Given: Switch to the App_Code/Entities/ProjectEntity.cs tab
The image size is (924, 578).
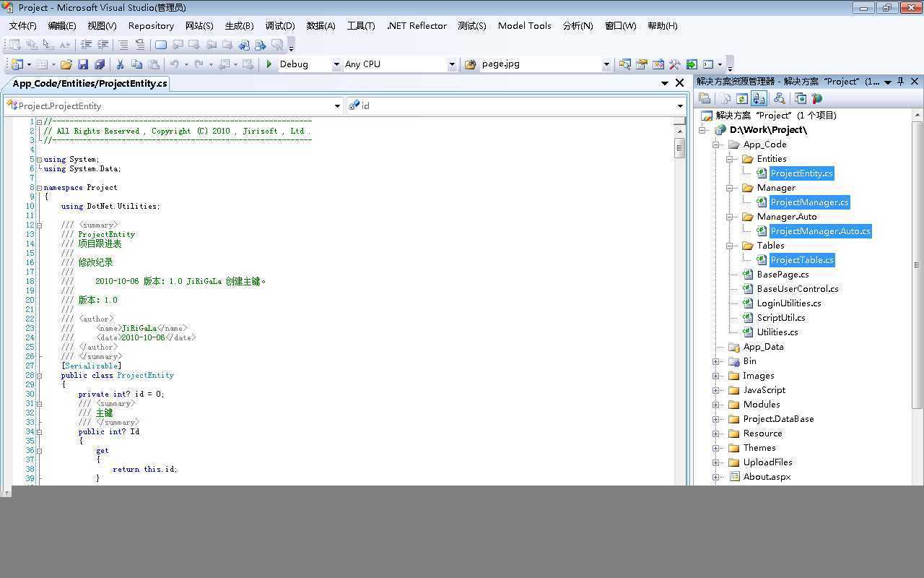Looking at the screenshot, I should [x=90, y=83].
